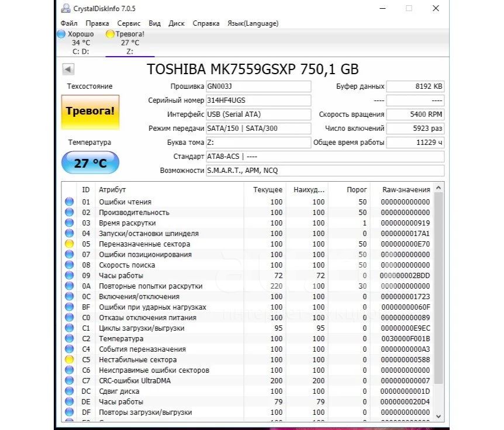The image size is (504, 430).
Task: Click the Режим передачи field SATA/150 | SATA/300
Action: [258, 129]
